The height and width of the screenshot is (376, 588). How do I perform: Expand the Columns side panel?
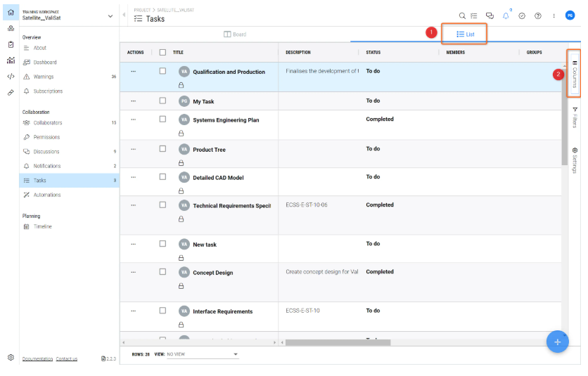pos(575,74)
